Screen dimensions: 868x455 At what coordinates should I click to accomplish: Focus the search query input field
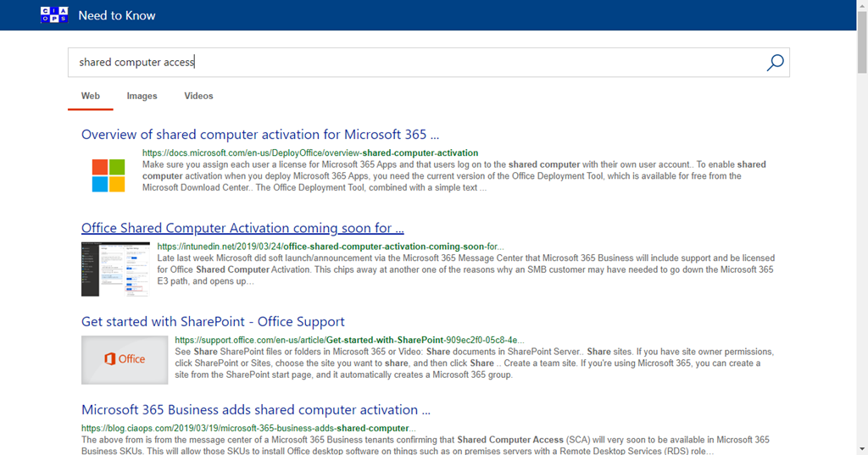(415, 63)
